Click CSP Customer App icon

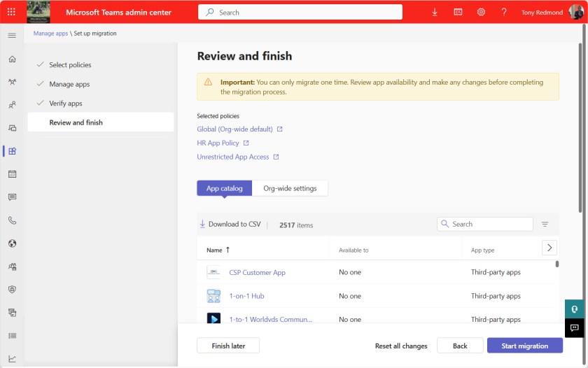(x=213, y=272)
